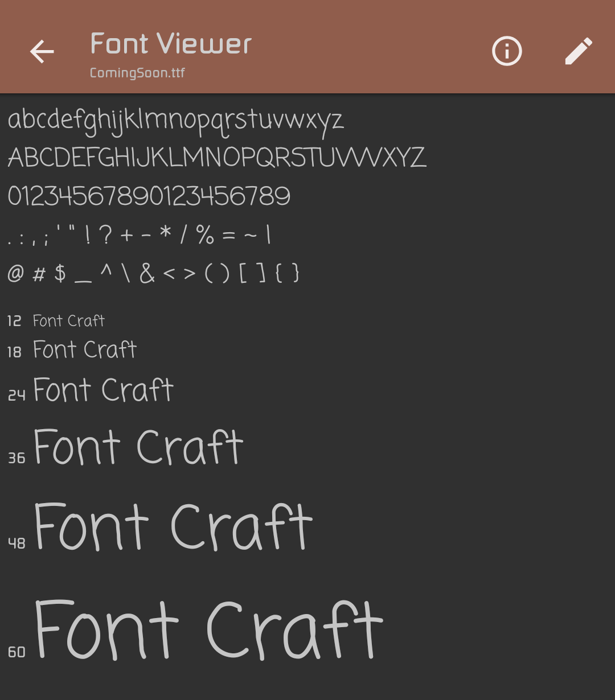615x700 pixels.
Task: Tap the size label 24
Action: (x=17, y=395)
